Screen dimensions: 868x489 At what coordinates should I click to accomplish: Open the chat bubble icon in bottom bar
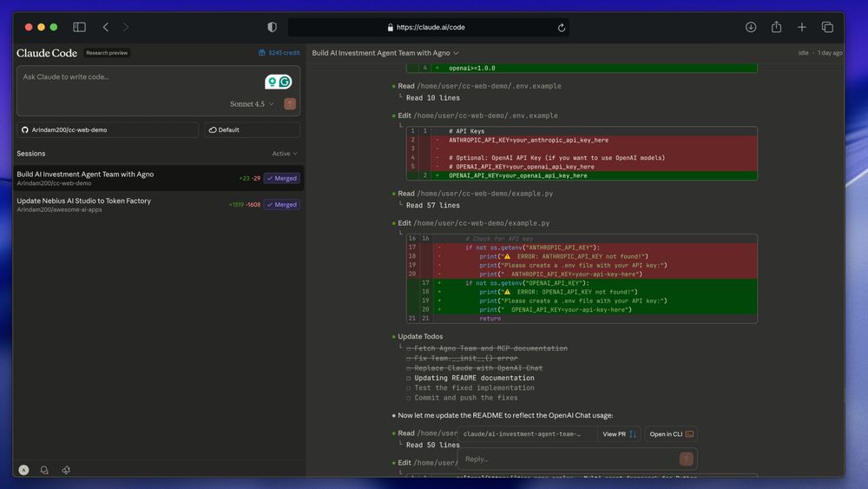click(44, 470)
